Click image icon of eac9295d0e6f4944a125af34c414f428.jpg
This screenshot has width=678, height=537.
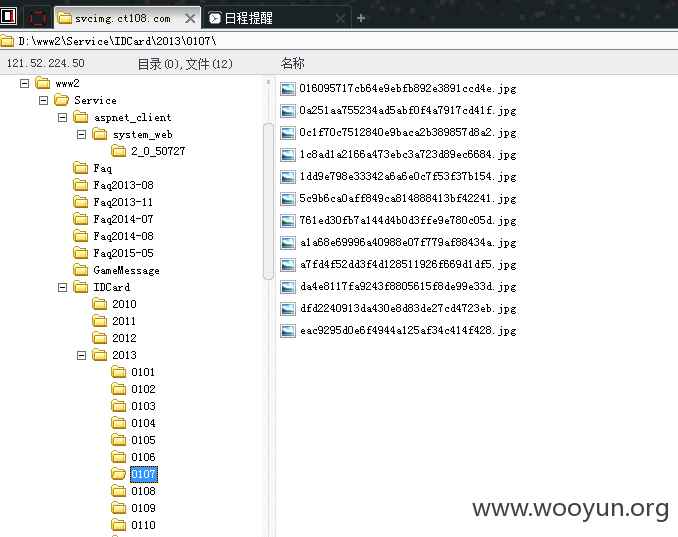point(288,331)
